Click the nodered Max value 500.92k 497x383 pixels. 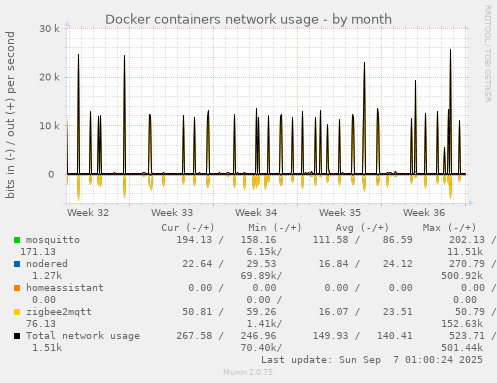(x=462, y=276)
